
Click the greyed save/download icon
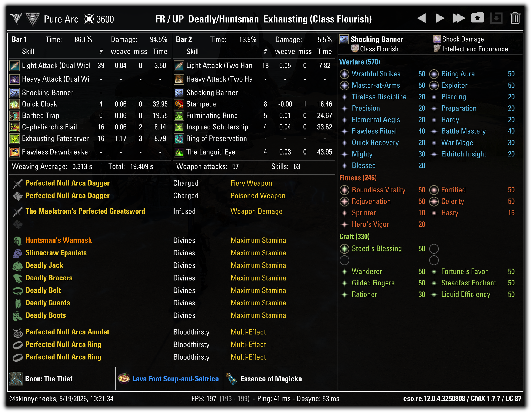tap(496, 18)
